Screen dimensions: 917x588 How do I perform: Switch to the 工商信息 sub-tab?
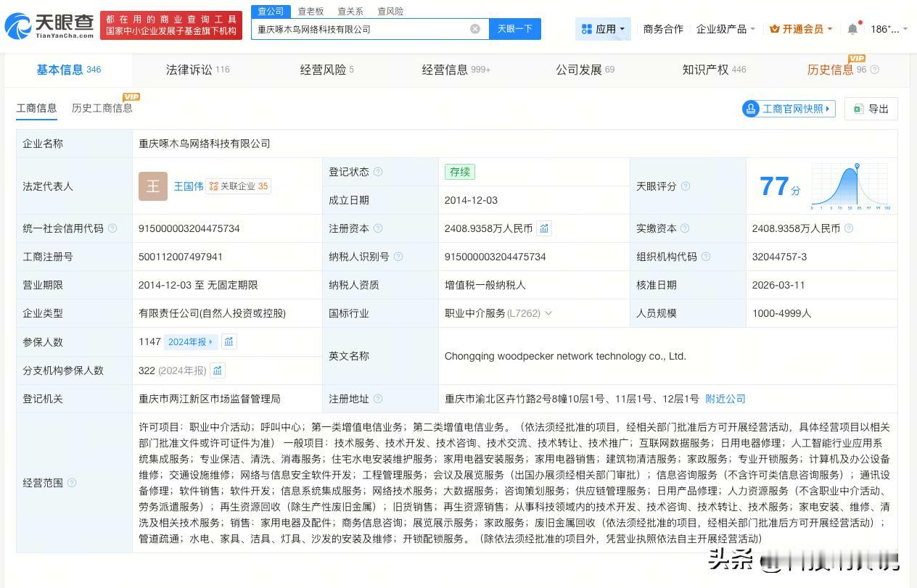[36, 108]
